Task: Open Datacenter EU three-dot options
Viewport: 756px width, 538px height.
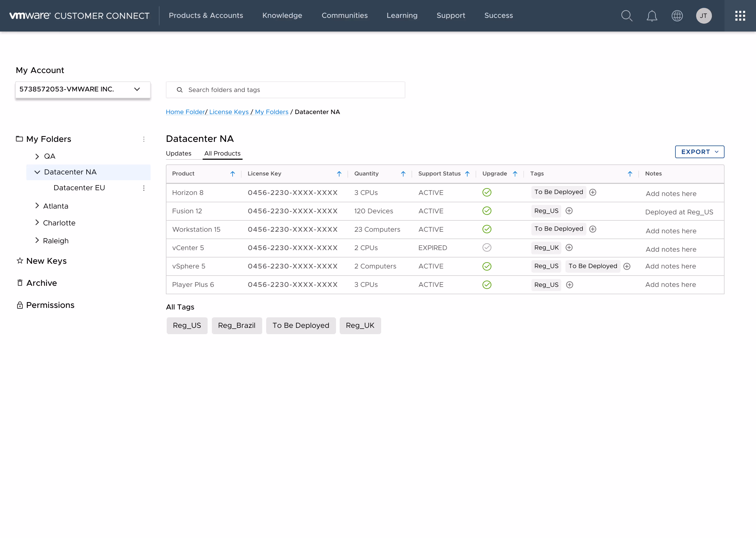Action: [x=144, y=188]
